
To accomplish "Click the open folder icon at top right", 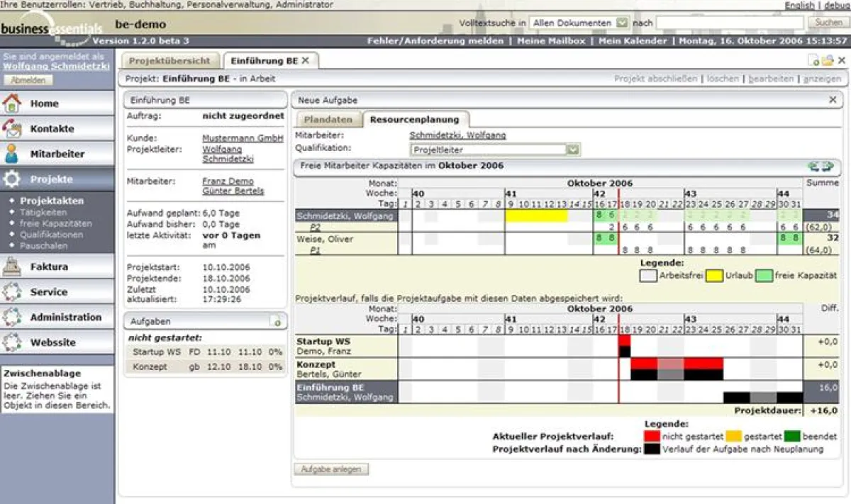I will coord(827,61).
